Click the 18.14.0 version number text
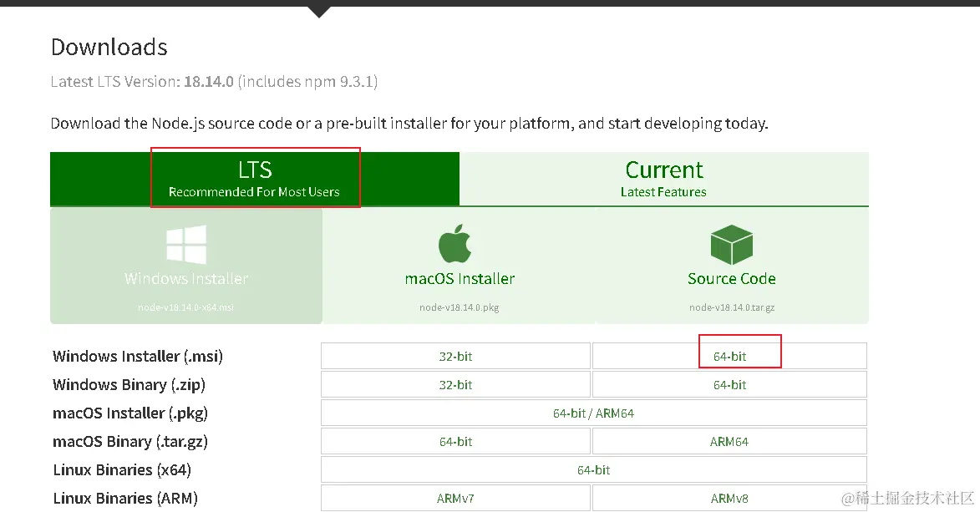980x512 pixels. tap(209, 82)
